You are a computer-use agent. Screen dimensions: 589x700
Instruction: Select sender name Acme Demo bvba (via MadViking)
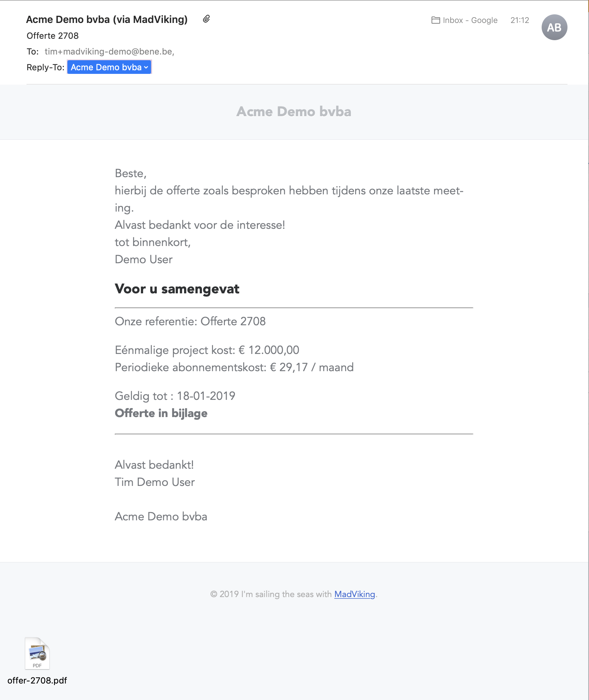click(107, 19)
